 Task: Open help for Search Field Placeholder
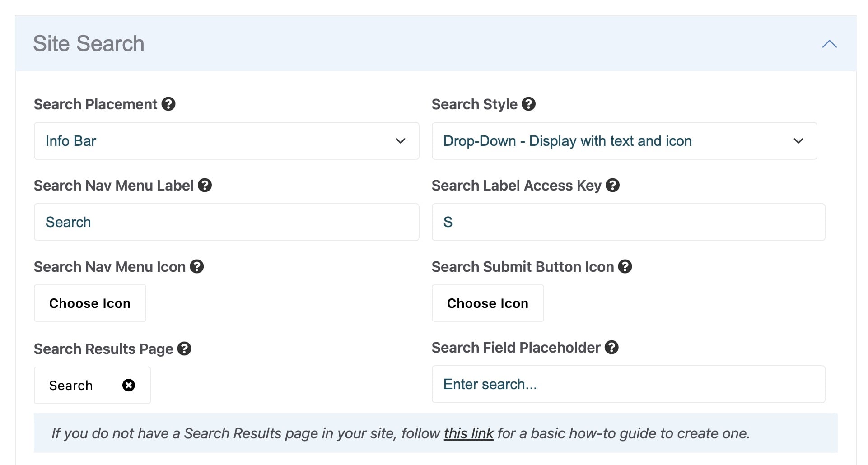[611, 348]
